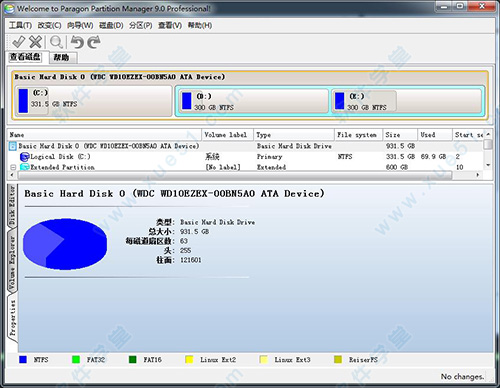
Task: Select the (D:) 300 GB partition block
Action: 253,101
